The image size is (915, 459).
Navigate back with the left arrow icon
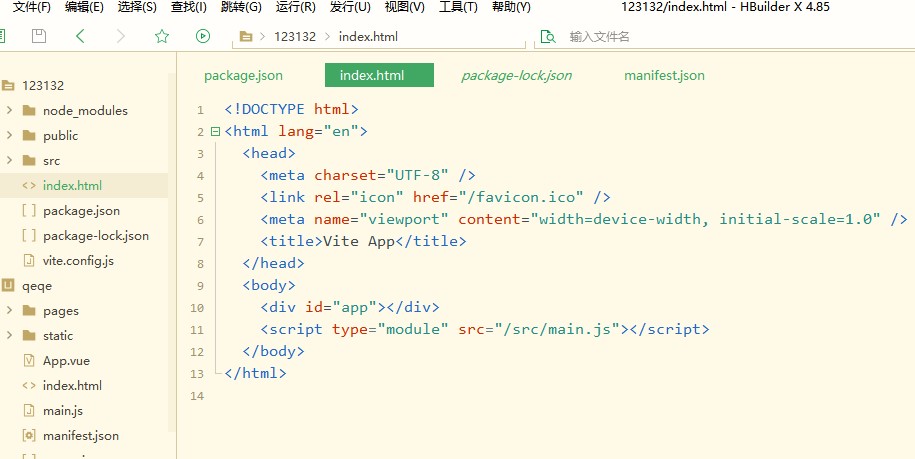tap(80, 37)
